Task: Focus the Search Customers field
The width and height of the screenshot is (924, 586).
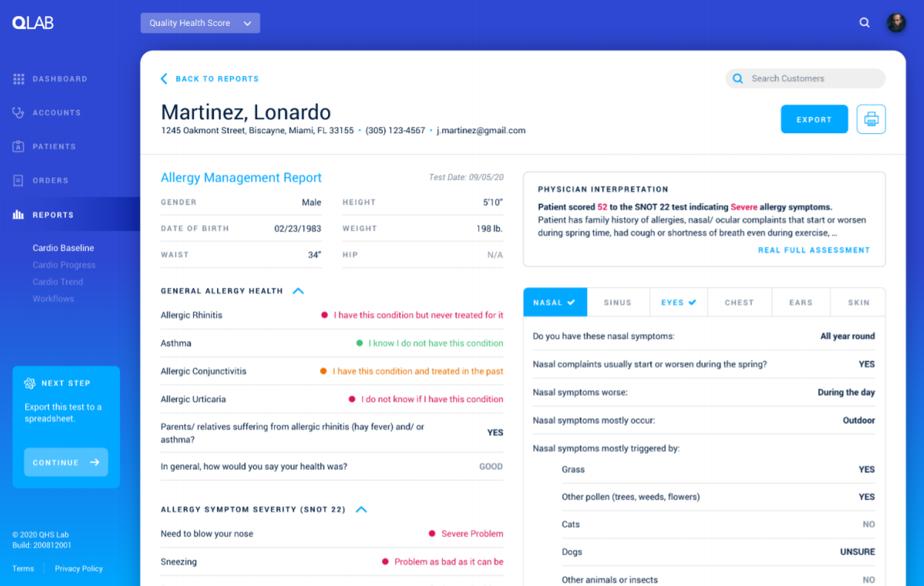Action: 813,78
